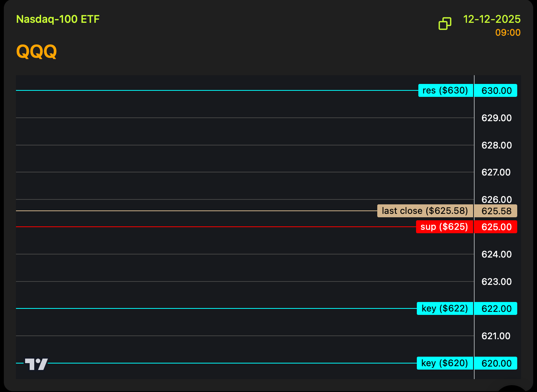537x392 pixels.
Task: Click the 624.00 price axis value
Action: click(496, 254)
